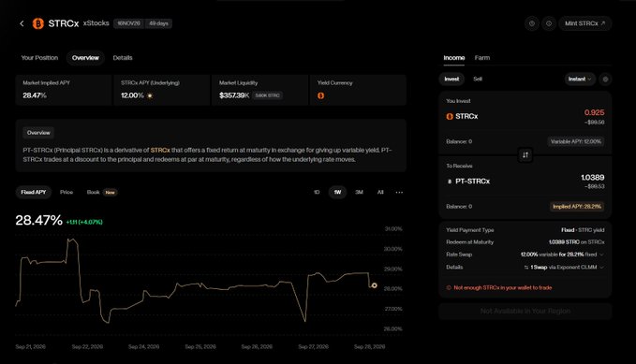Click the 49 days badge

(x=158, y=23)
